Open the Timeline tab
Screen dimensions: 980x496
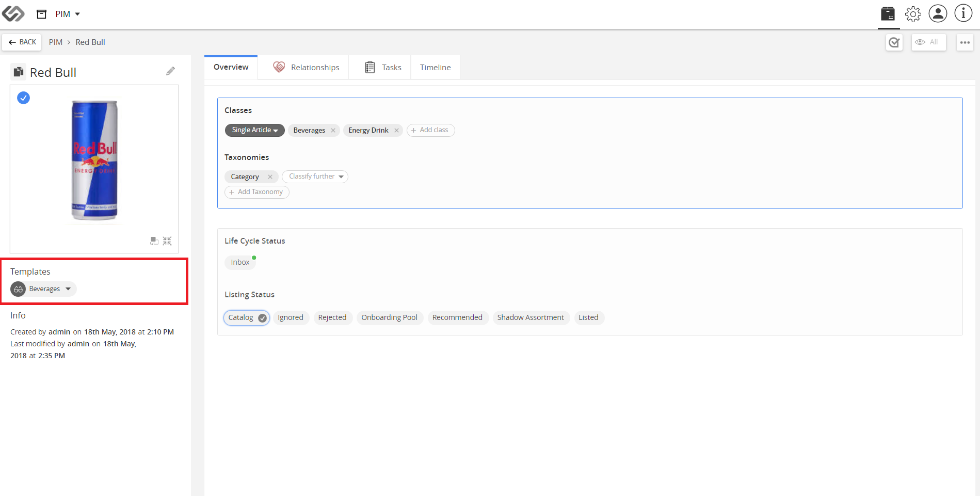coord(436,68)
